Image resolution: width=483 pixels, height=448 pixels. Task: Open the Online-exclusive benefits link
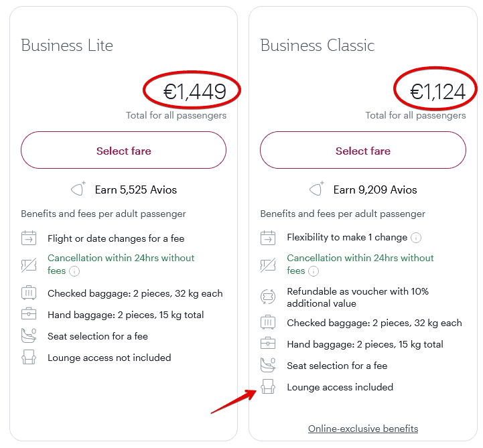(362, 429)
